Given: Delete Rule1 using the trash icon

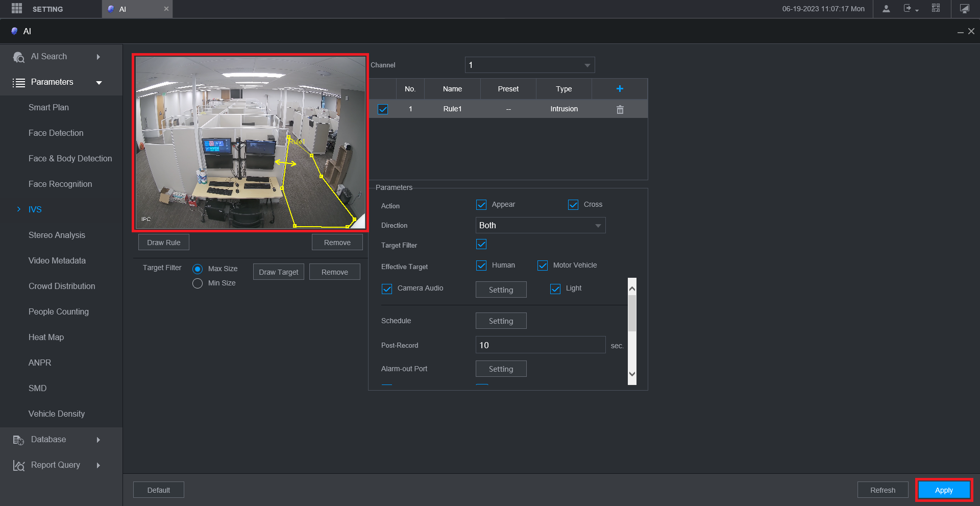Looking at the screenshot, I should coord(620,109).
